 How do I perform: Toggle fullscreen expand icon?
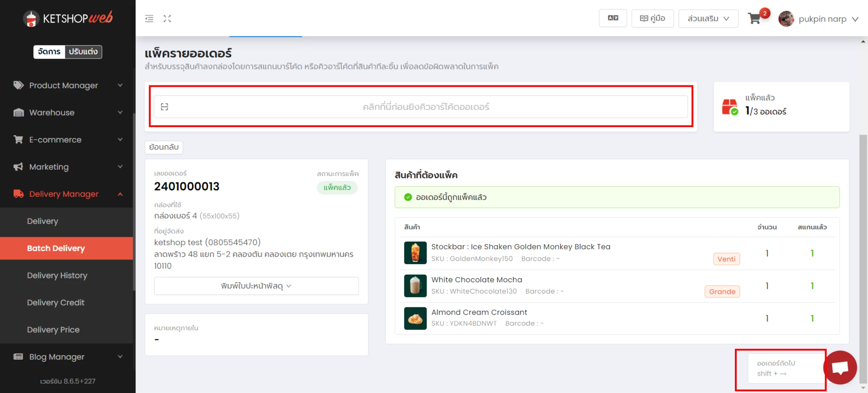[167, 18]
